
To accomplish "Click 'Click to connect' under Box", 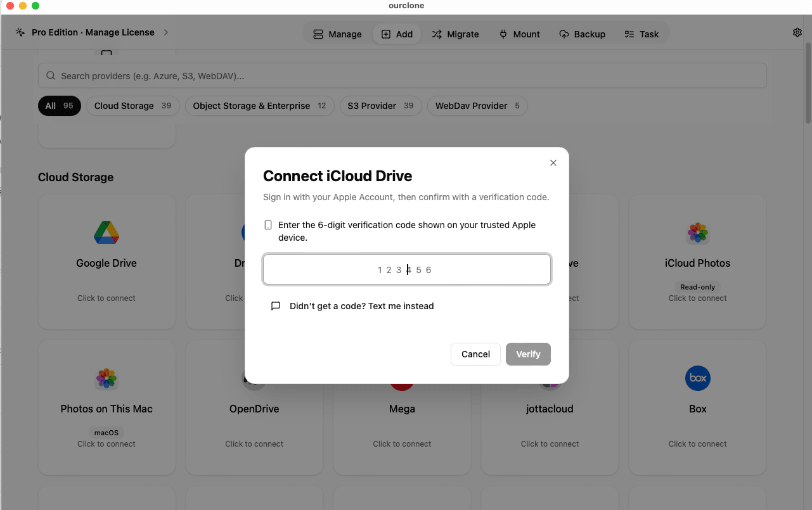I will (x=698, y=444).
